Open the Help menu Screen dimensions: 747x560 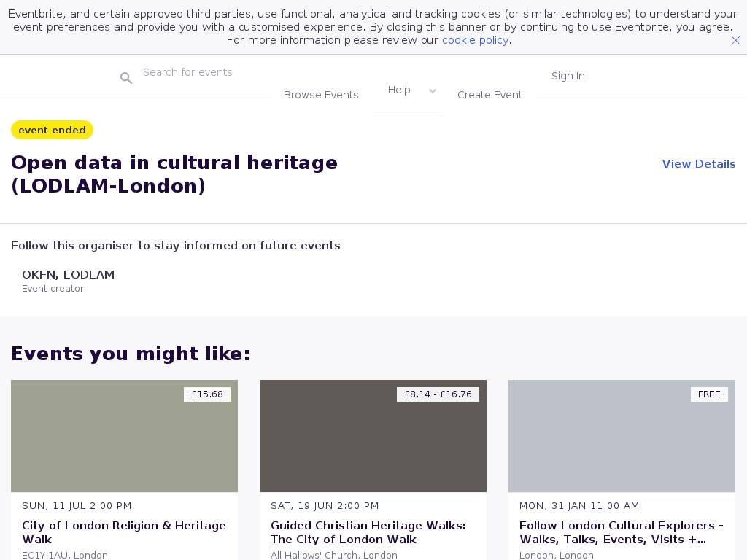coord(399,90)
